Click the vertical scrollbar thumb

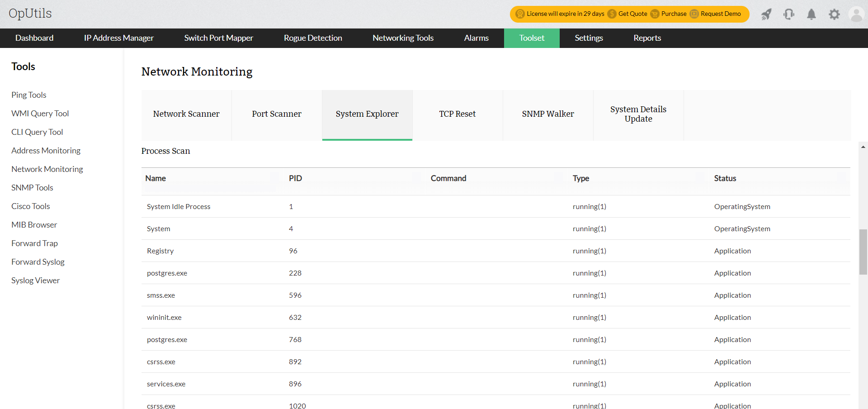(863, 252)
